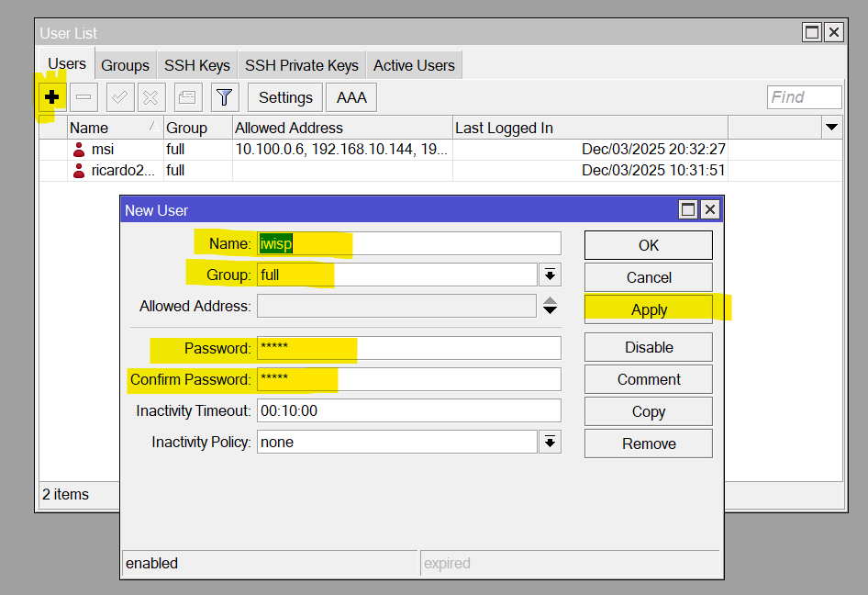Click into the Password input field
This screenshot has height=595, width=868.
click(x=408, y=348)
